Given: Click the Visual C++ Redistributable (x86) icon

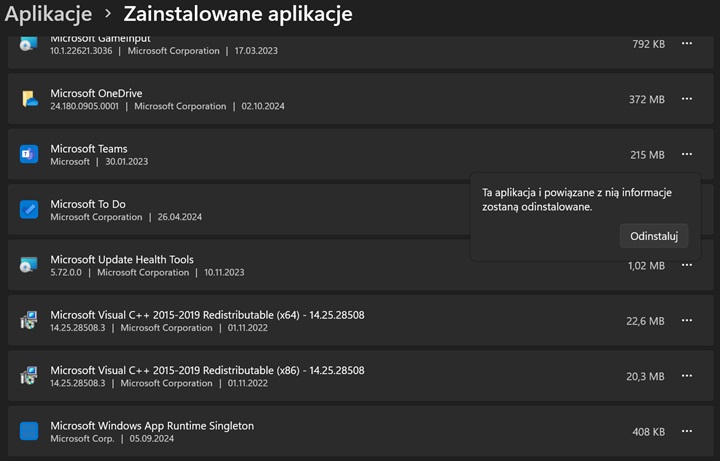Looking at the screenshot, I should click(x=29, y=376).
